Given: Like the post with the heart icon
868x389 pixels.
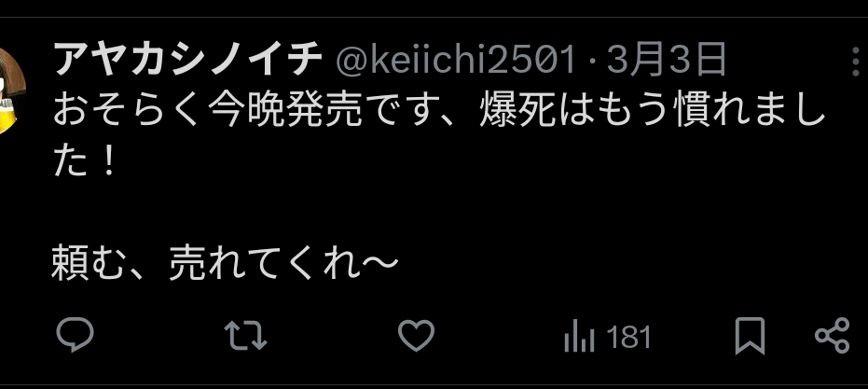Looking at the screenshot, I should point(416,336).
